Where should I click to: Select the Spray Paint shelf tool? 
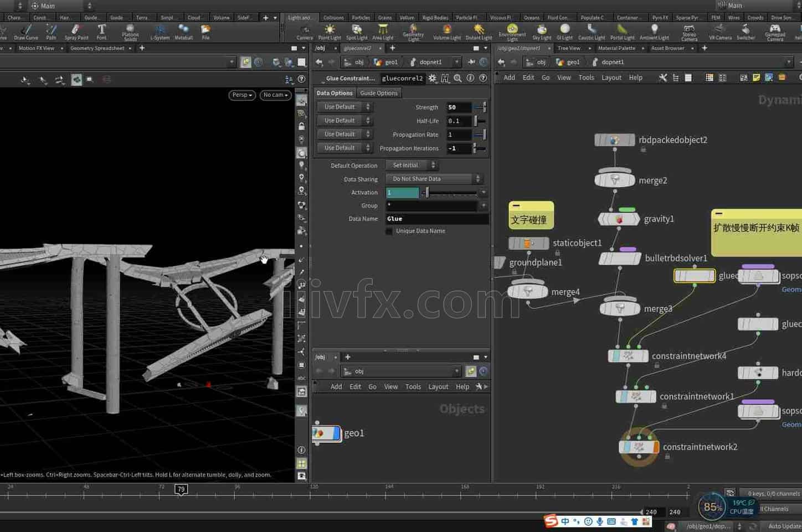pyautogui.click(x=76, y=32)
